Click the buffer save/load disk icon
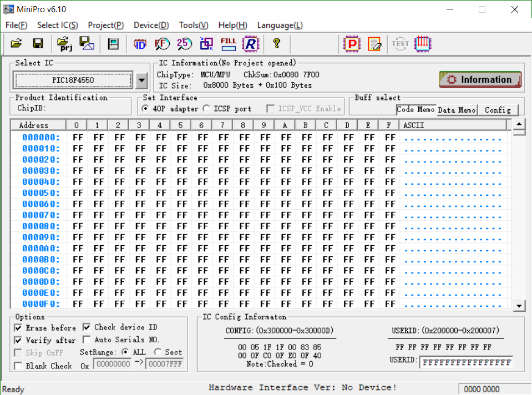 point(113,44)
